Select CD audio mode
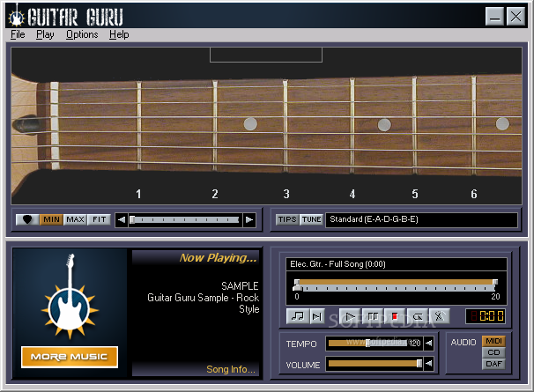 [x=493, y=352]
